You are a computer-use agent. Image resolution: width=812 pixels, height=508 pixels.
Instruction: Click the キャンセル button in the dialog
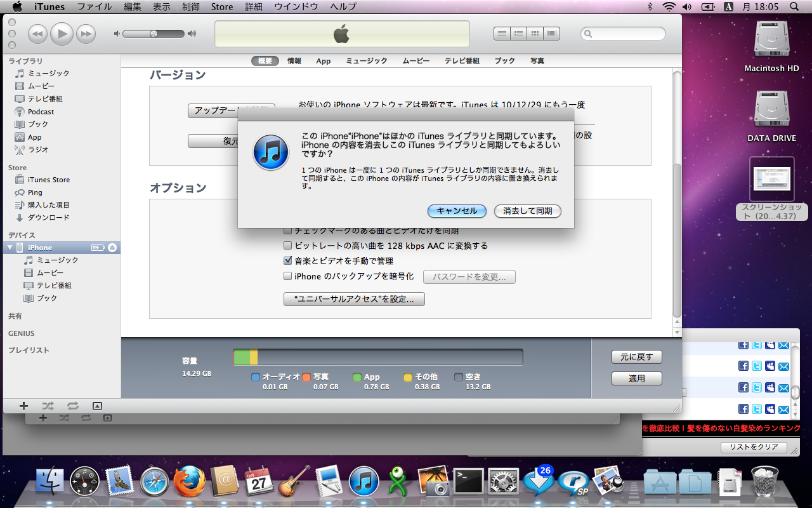(457, 211)
